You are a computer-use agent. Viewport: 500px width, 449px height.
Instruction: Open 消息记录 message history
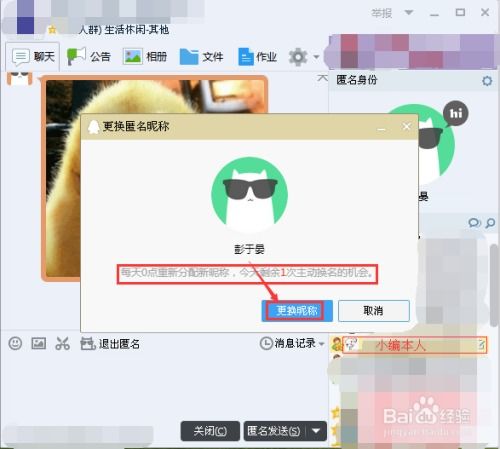pyautogui.click(x=288, y=343)
